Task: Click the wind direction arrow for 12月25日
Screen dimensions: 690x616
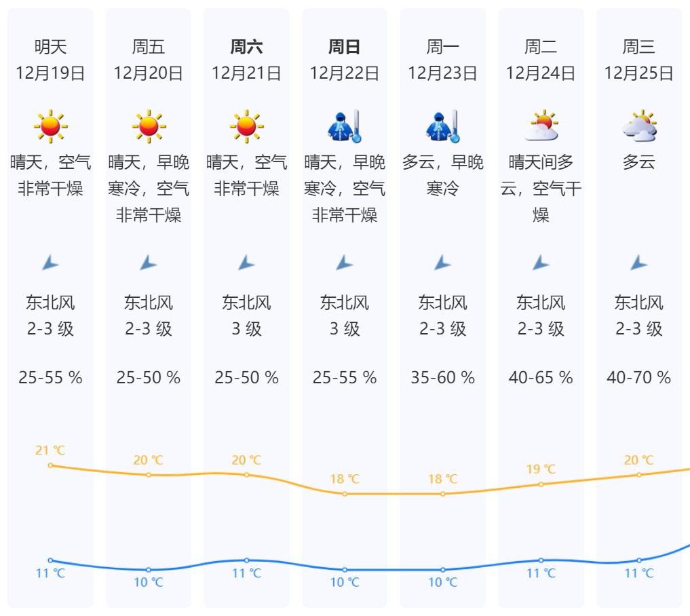Action: pos(639,263)
